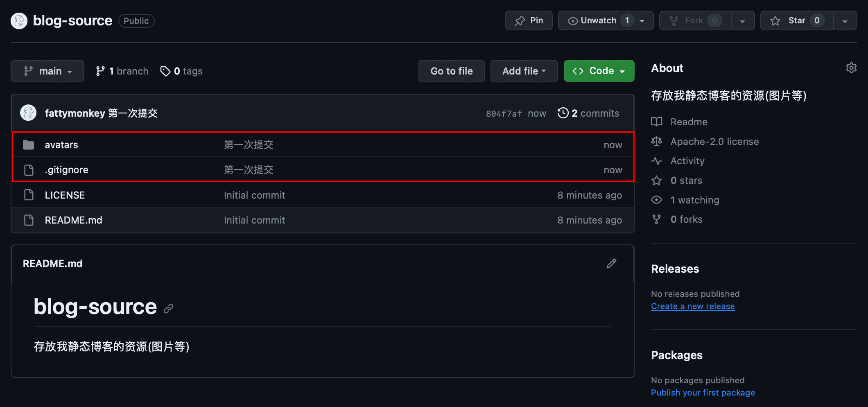Image resolution: width=868 pixels, height=407 pixels.
Task: Open the .gitignore file
Action: pyautogui.click(x=66, y=170)
